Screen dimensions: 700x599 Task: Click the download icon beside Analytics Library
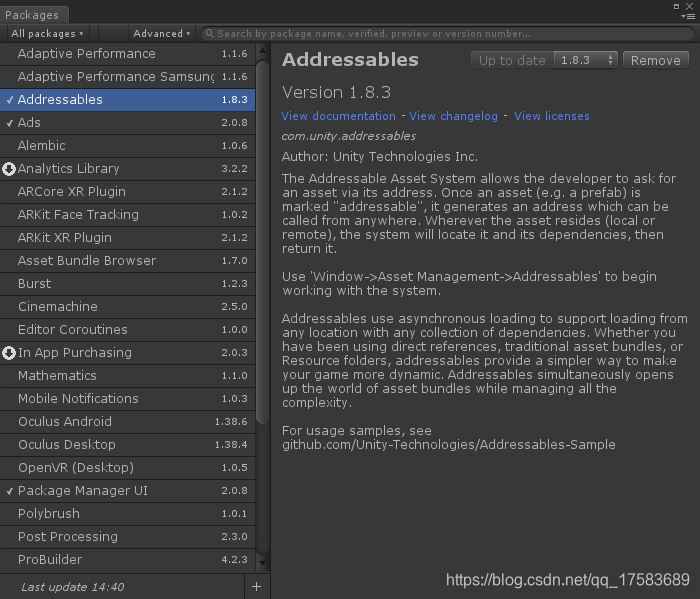pyautogui.click(x=9, y=169)
